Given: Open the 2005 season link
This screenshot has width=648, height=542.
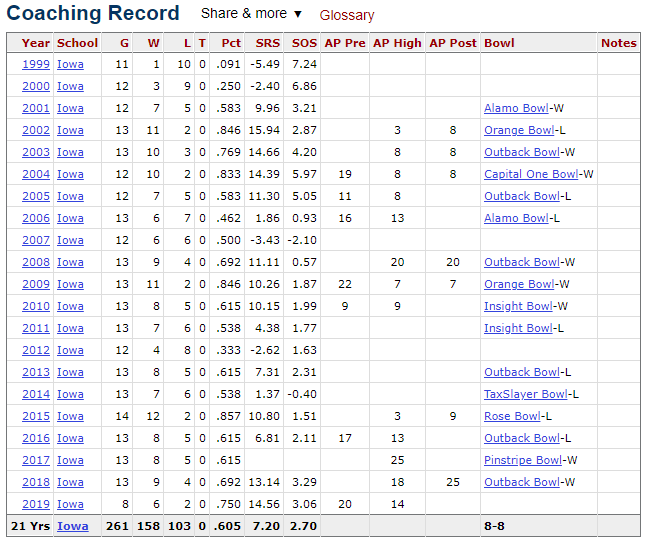Looking at the screenshot, I should (36, 196).
